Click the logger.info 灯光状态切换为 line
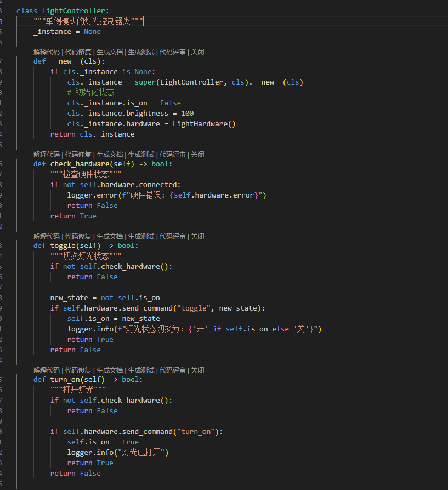The image size is (448, 490). 194,329
